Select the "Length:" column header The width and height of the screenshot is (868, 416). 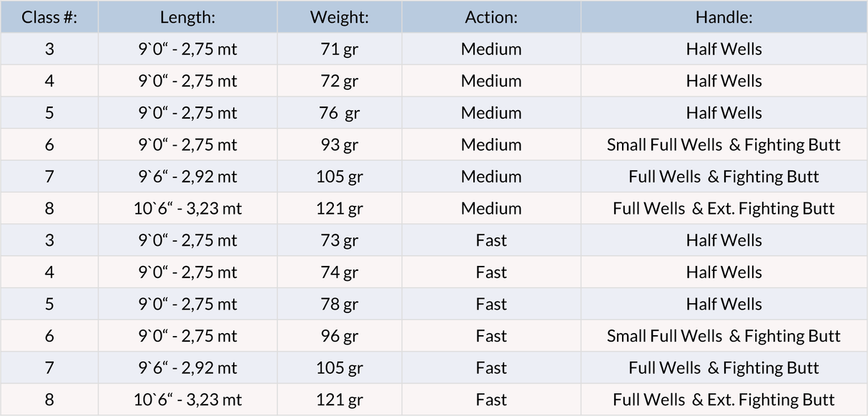pos(188,17)
